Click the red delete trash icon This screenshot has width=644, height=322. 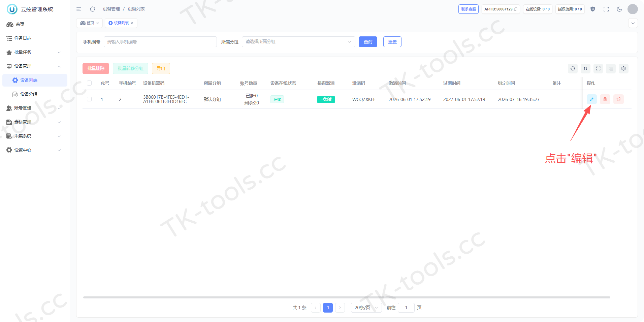point(605,99)
